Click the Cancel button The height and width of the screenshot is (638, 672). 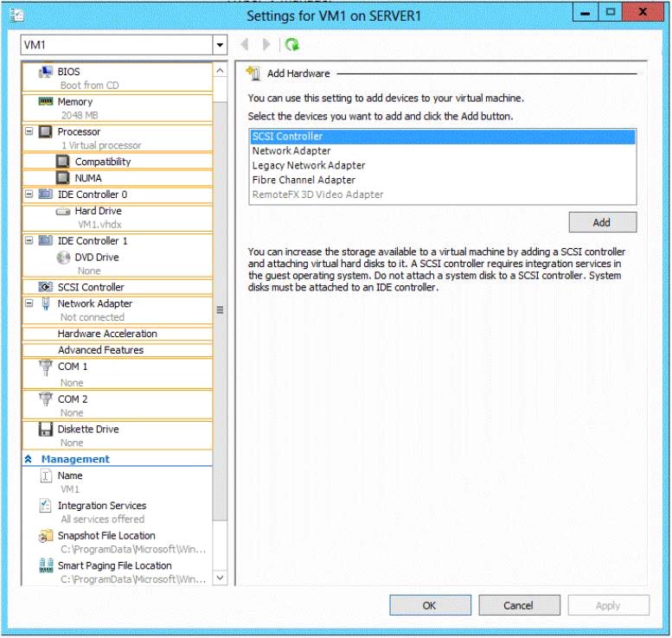click(x=519, y=605)
